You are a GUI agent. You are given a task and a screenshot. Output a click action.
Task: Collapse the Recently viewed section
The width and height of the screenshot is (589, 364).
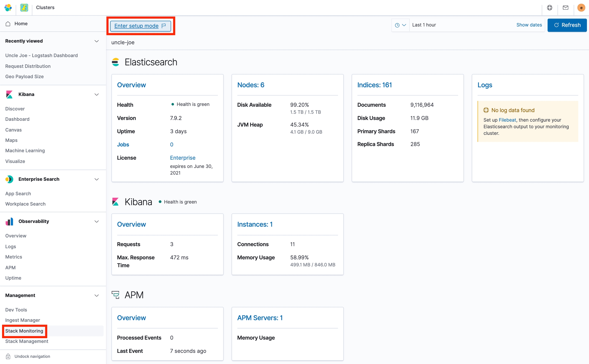coord(97,41)
